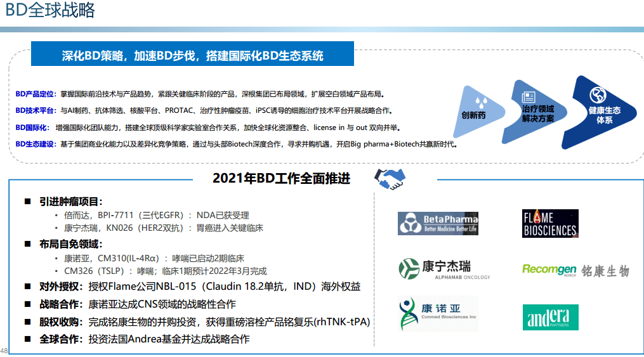This screenshot has height=357, width=644.
Task: Click the bullet 全球合作 Andrea基金
Action: pyautogui.click(x=144, y=339)
